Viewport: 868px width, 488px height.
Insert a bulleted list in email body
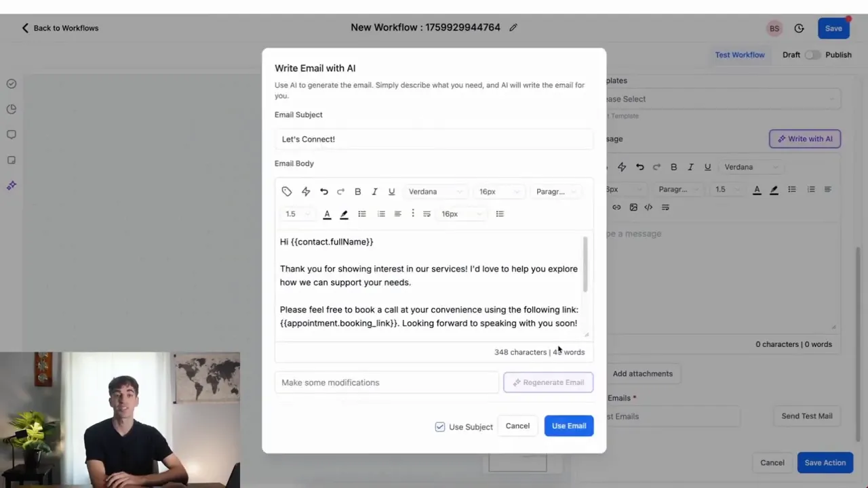[361, 213]
